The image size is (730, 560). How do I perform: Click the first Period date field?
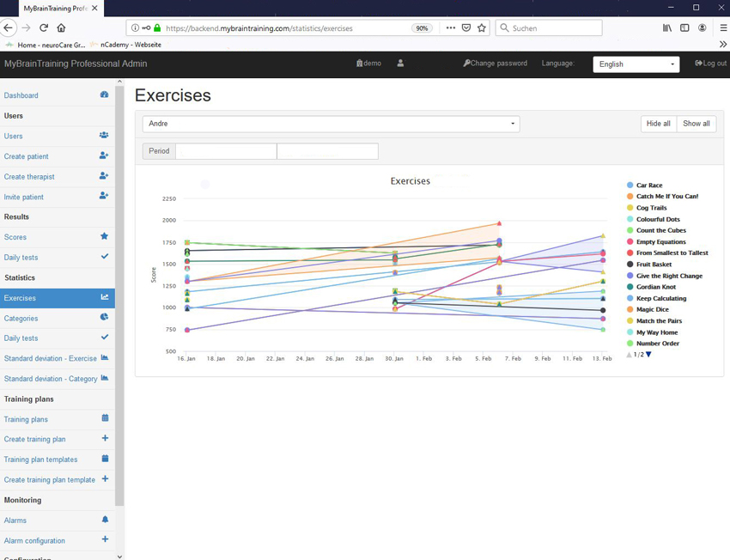[226, 151]
